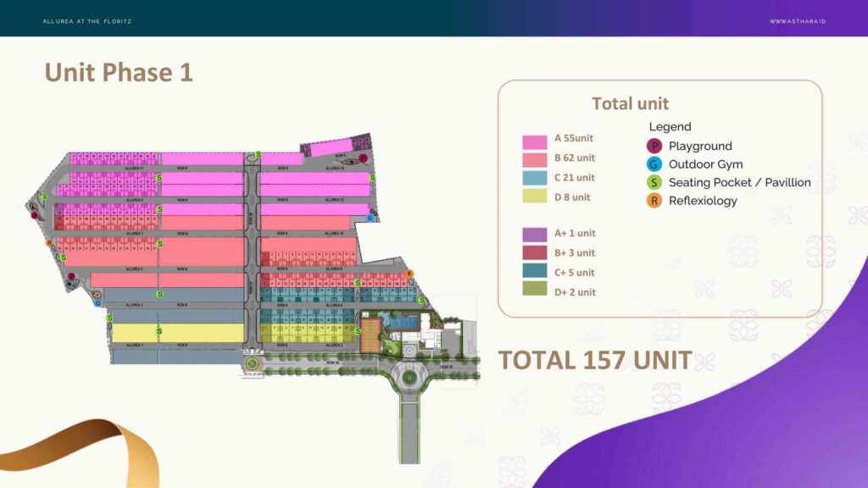Select the Outdoor Gym G legend icon
Screen dimensions: 868x488
[x=654, y=164]
